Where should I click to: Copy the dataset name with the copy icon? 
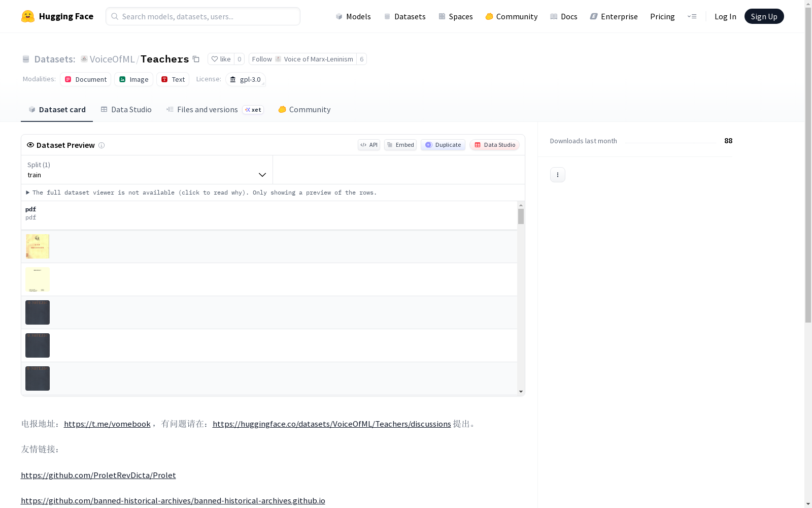point(196,59)
